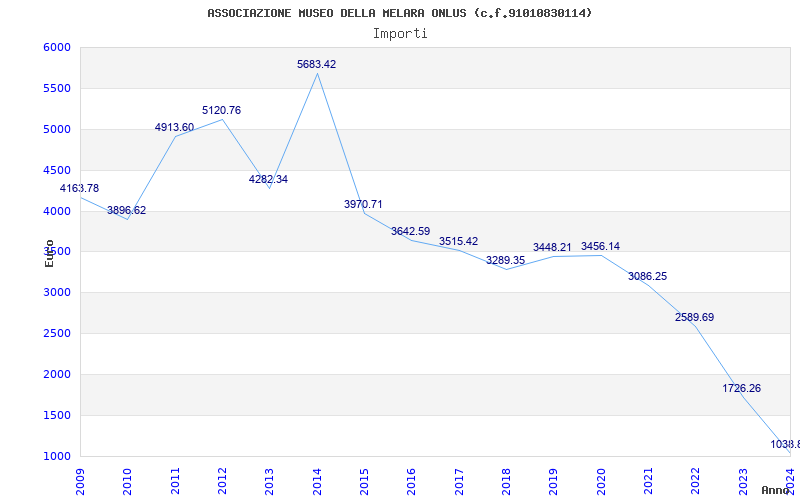The width and height of the screenshot is (800, 500).
Task: Click the Importi subtitle
Action: pos(400,34)
